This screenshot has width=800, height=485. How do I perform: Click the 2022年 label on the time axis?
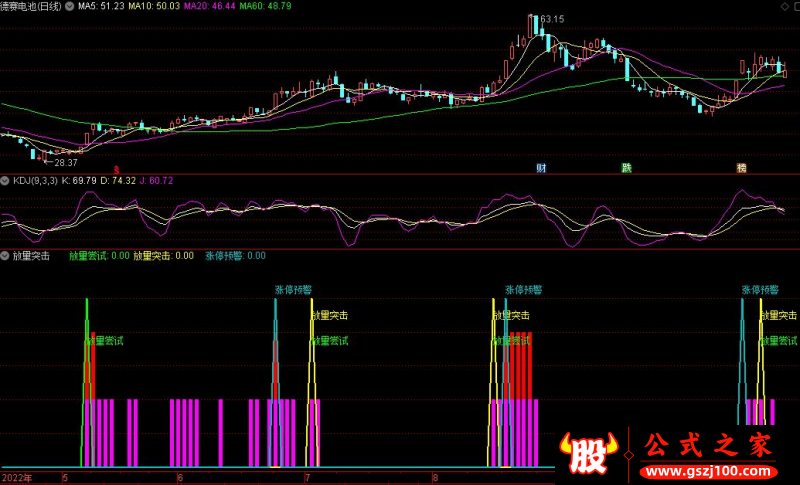(17, 478)
